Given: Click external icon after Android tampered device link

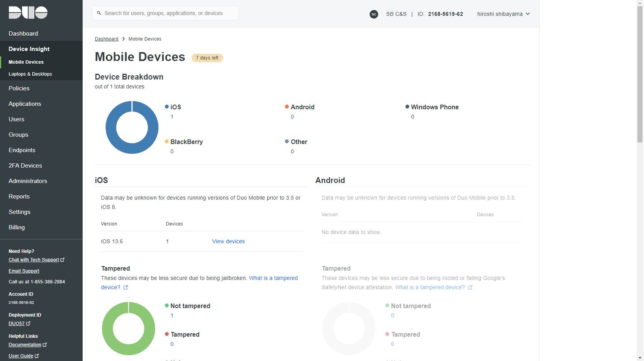Looking at the screenshot, I should click(x=470, y=288).
